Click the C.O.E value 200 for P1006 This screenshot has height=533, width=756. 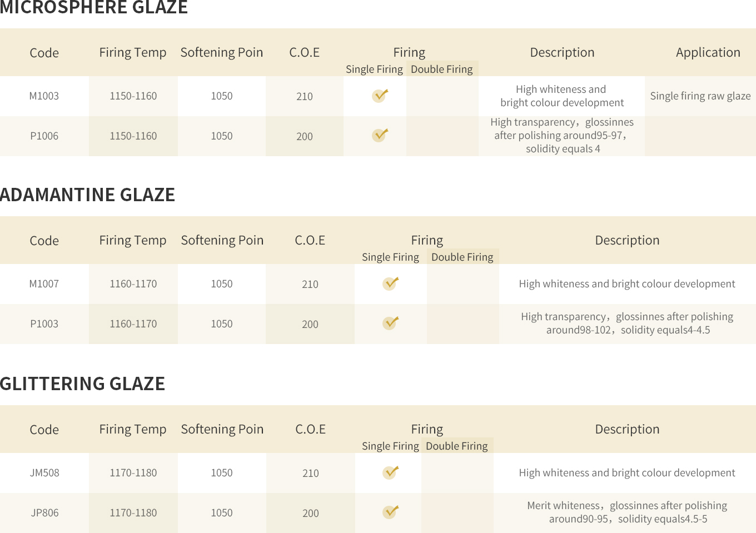point(305,136)
